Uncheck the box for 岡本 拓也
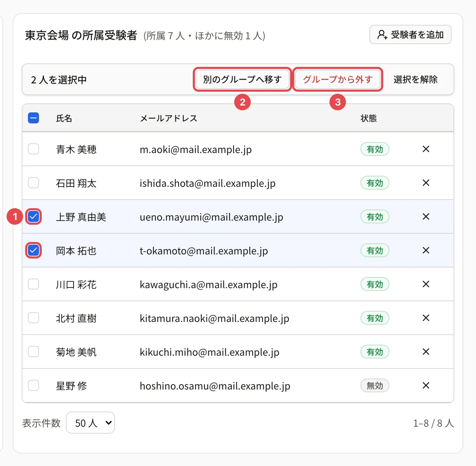Image resolution: width=476 pixels, height=466 pixels. [33, 250]
